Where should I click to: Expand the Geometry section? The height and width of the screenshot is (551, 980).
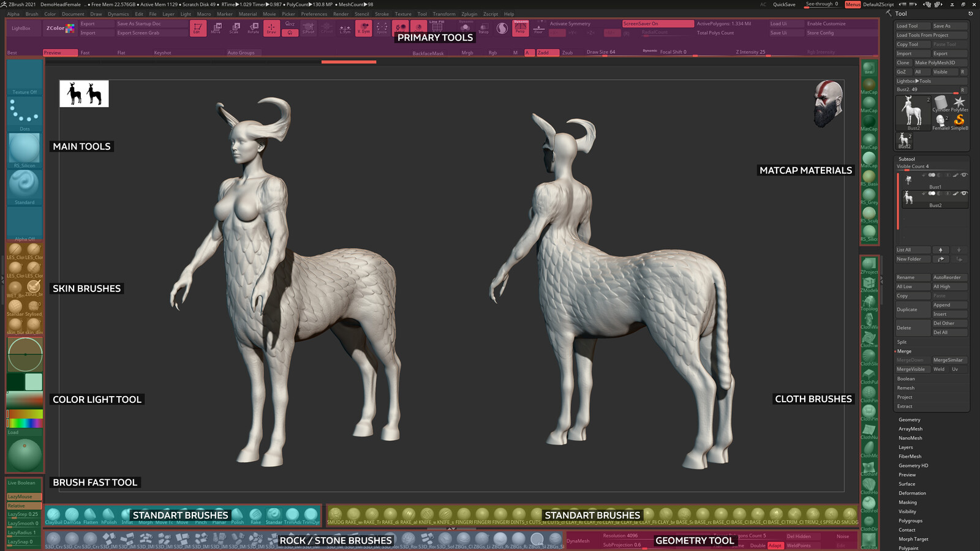[910, 420]
